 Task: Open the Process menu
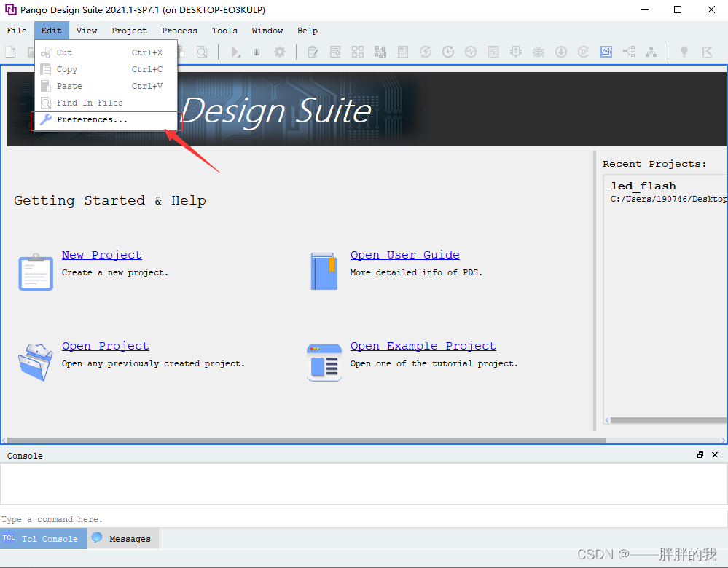179,31
